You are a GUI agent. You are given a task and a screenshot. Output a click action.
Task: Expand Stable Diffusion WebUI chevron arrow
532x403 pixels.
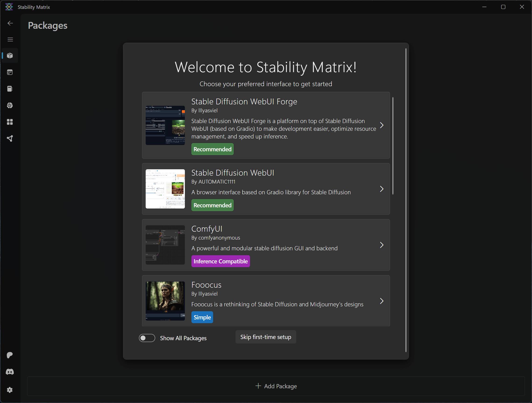coord(382,189)
